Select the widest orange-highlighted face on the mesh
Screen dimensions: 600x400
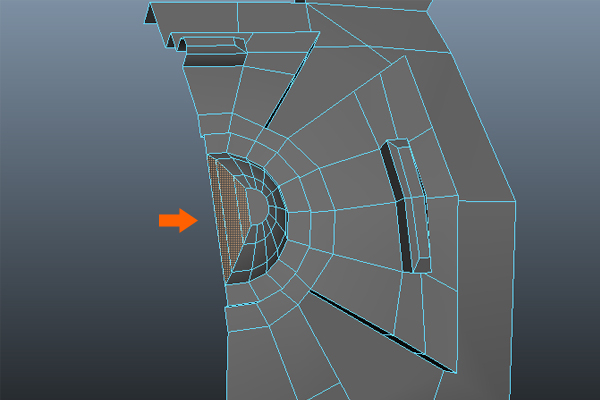click(230, 214)
